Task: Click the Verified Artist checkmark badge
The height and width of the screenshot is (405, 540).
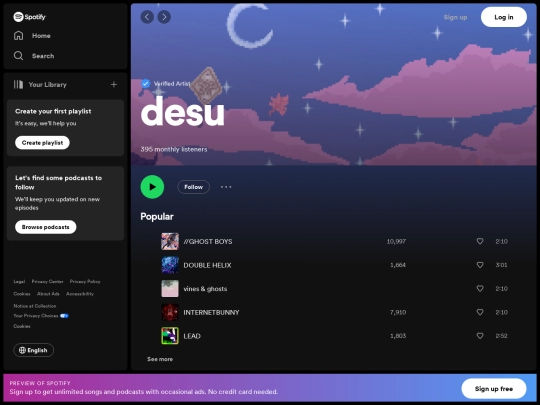Action: [x=146, y=83]
